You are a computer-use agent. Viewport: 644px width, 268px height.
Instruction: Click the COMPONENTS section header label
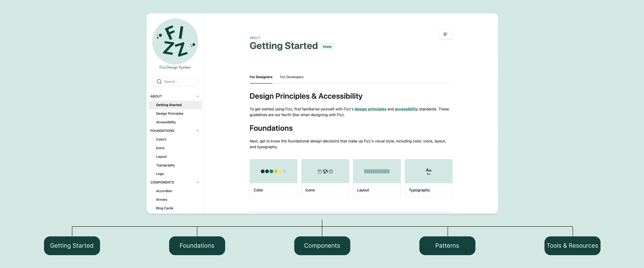pos(162,183)
